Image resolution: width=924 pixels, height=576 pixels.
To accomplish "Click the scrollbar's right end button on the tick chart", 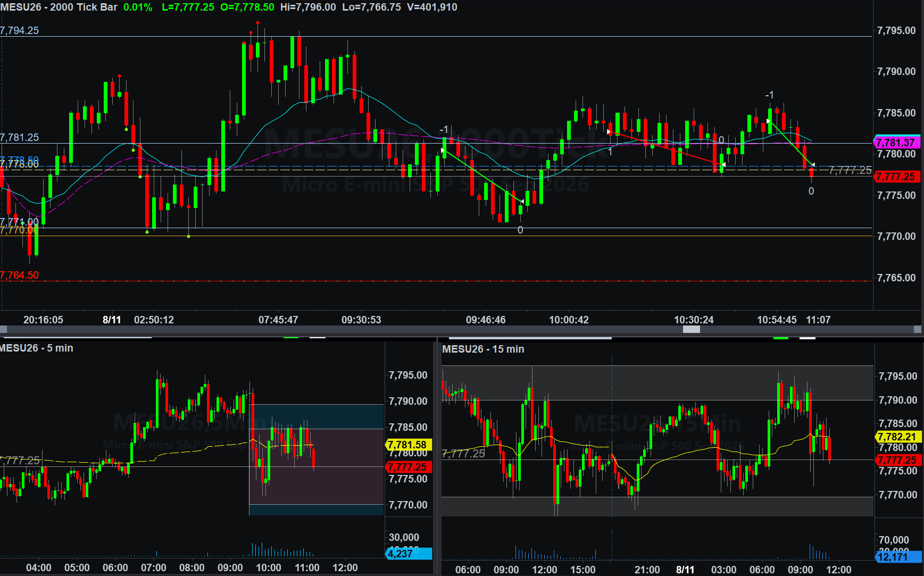I will (917, 329).
